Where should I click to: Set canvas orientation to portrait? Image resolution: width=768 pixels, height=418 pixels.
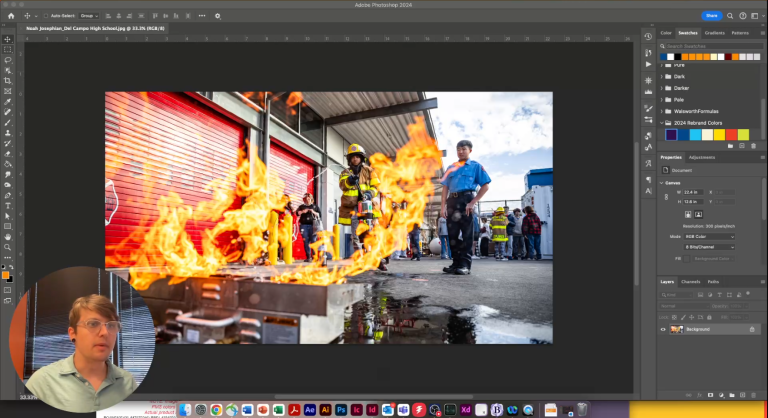tap(688, 214)
